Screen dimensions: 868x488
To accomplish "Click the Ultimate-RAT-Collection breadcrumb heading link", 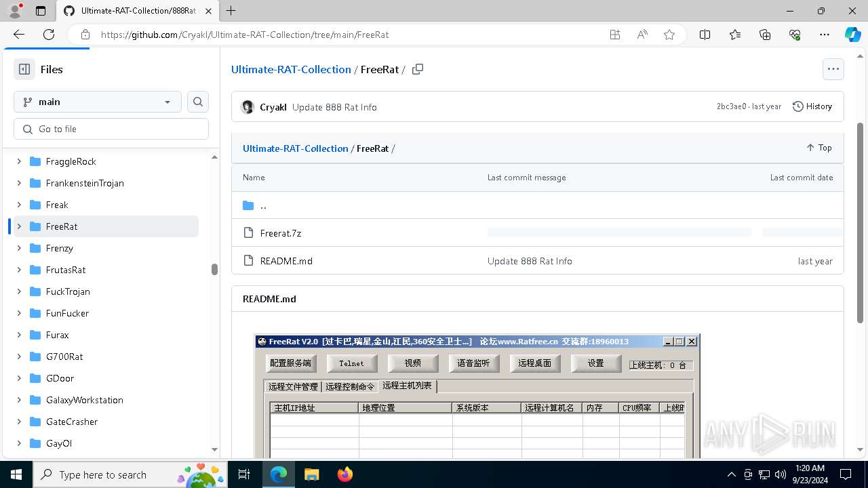I will pos(291,69).
